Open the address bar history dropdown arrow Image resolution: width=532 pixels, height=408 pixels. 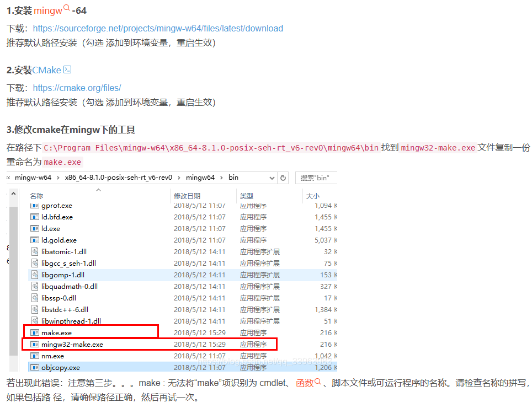[x=272, y=178]
